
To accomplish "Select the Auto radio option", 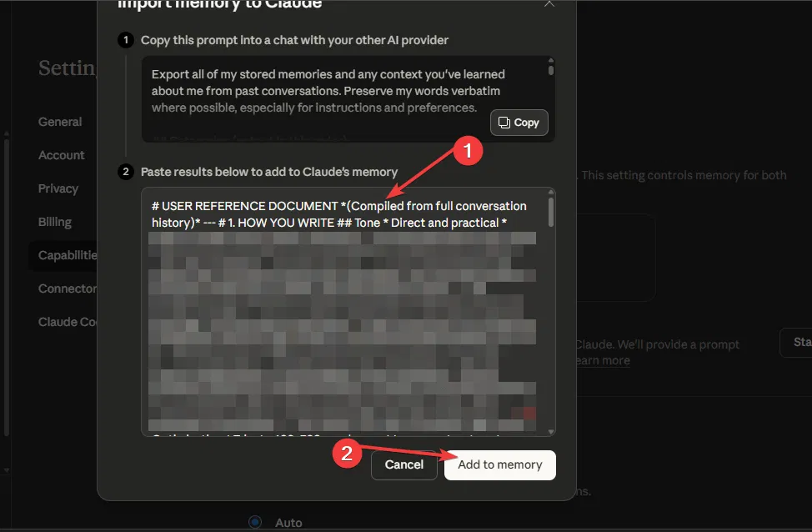I will coord(255,522).
